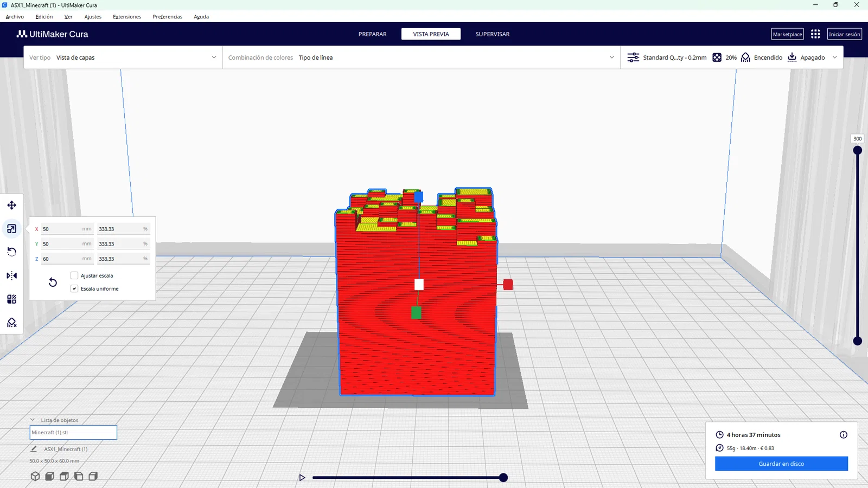
Task: Click the top handle of layer slider
Action: click(857, 150)
